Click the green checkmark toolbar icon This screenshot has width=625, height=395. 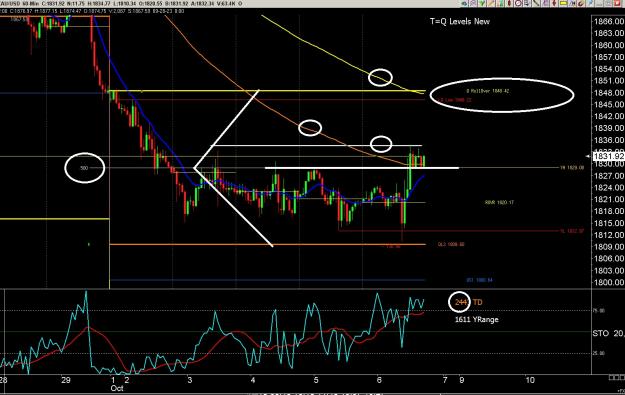point(482,4)
